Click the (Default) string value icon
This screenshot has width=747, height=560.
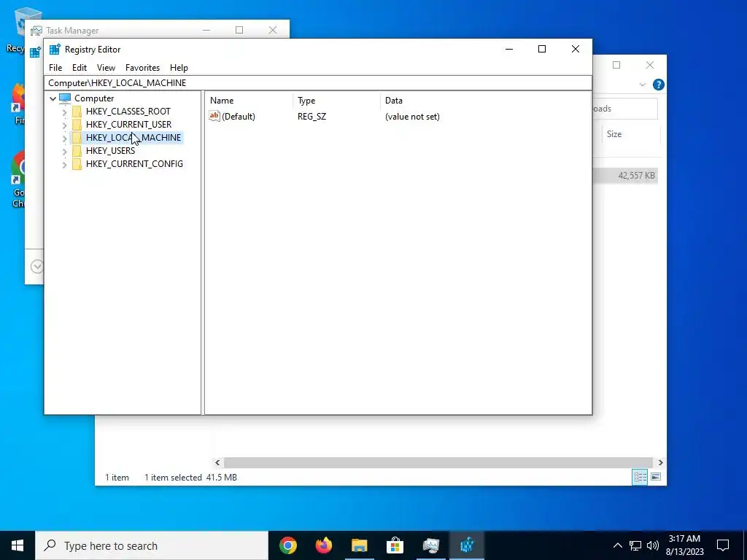coord(214,116)
